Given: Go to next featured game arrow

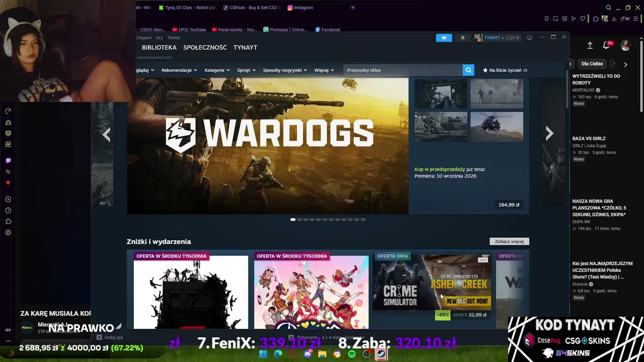Looking at the screenshot, I should (x=549, y=133).
